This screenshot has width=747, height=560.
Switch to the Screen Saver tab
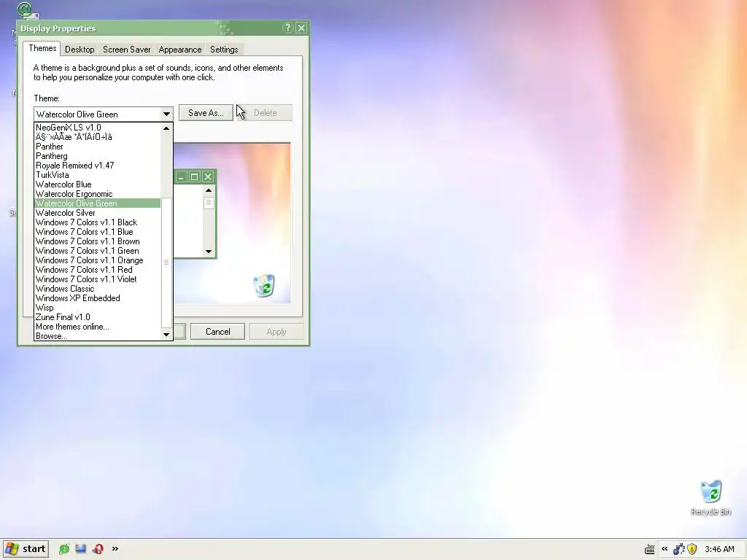click(127, 50)
